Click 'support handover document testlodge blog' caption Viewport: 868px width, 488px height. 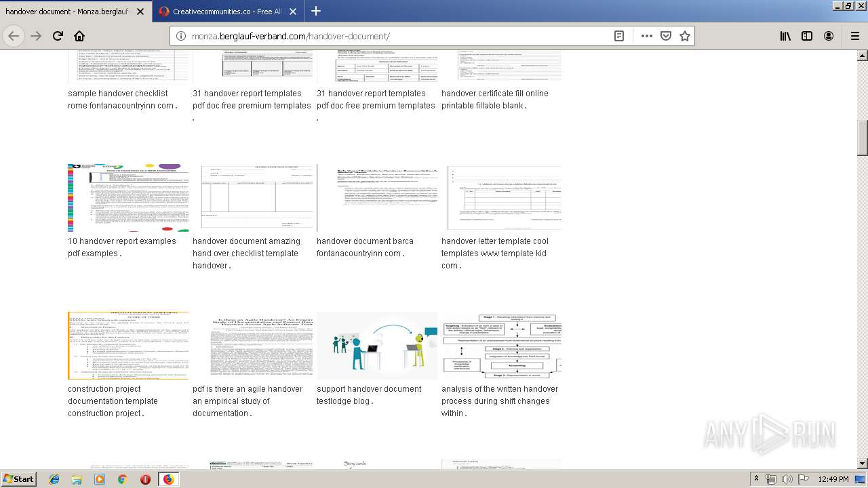[x=369, y=395]
